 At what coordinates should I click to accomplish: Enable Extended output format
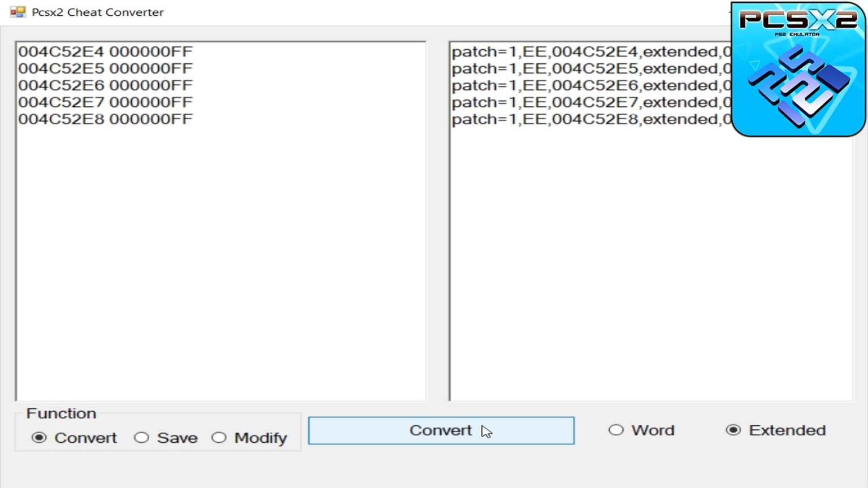tap(734, 430)
